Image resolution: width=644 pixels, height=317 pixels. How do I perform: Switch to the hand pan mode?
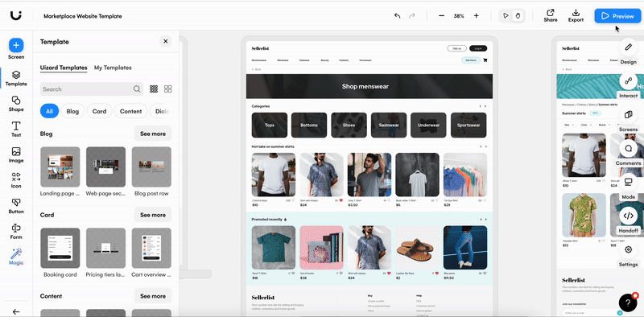(518, 15)
